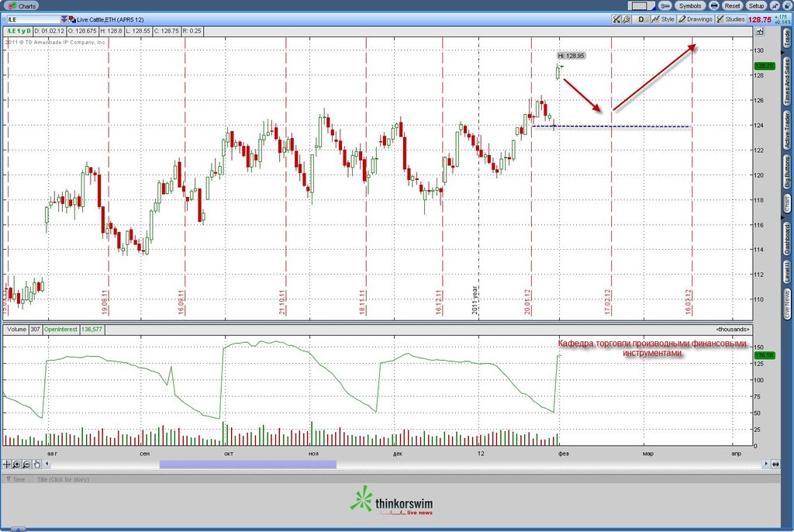Open the Charts tab
The image size is (794, 532).
(22, 6)
